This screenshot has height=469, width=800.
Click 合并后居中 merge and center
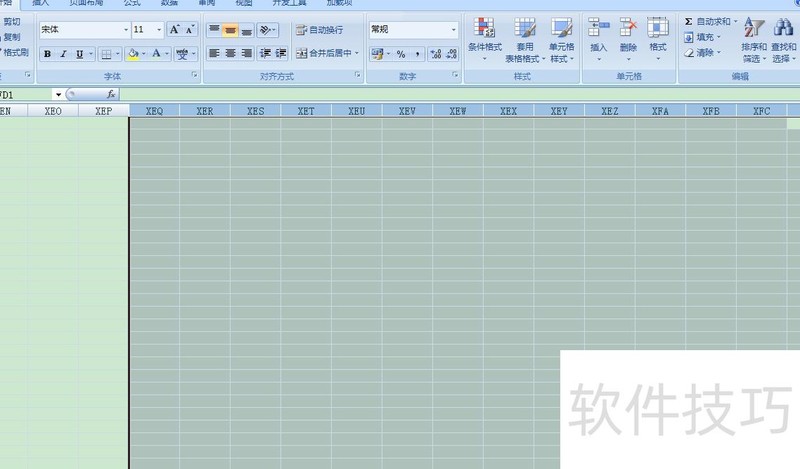click(x=323, y=53)
